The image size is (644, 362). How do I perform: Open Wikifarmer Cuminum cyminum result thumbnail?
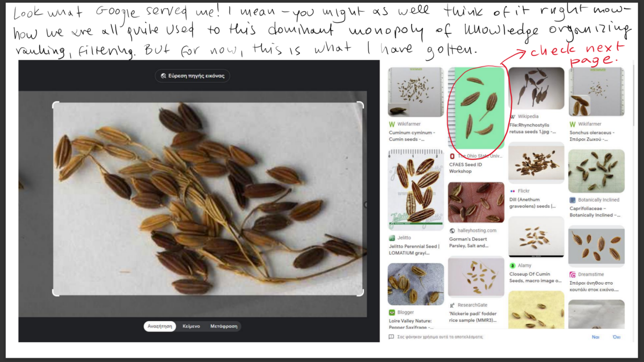point(415,92)
